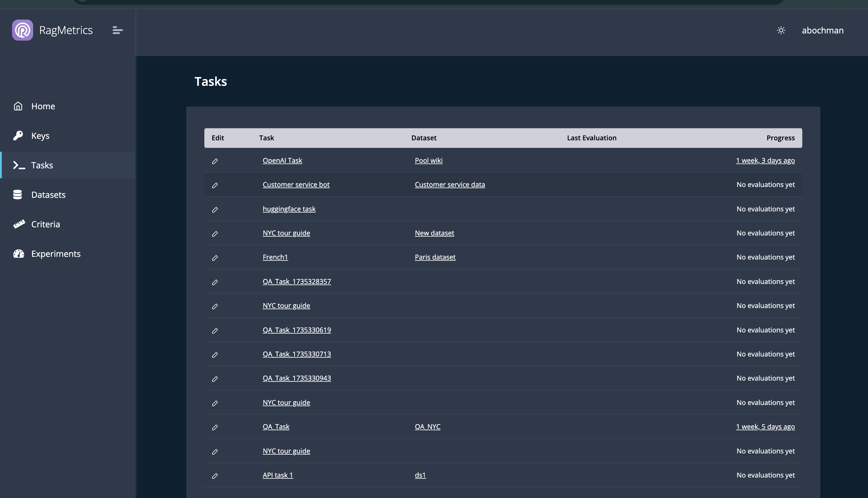The height and width of the screenshot is (498, 868).
Task: Edit the QA_Task_1735330619 row
Action: (x=215, y=331)
